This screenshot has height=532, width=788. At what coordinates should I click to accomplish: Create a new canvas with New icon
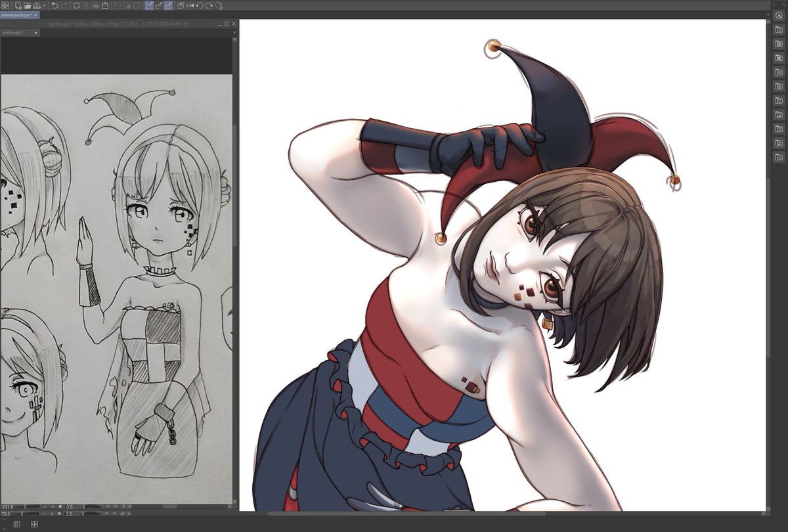tap(18, 5)
